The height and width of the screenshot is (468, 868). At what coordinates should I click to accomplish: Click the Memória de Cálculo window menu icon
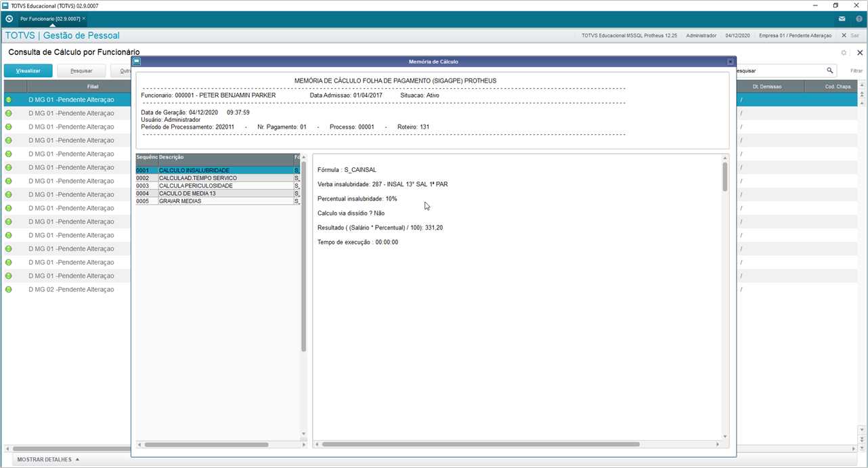tap(137, 62)
